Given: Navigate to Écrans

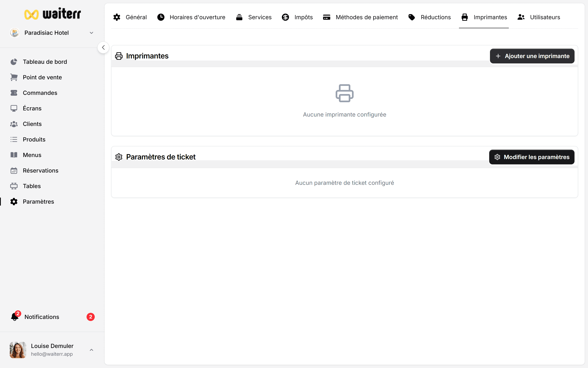Looking at the screenshot, I should [32, 108].
